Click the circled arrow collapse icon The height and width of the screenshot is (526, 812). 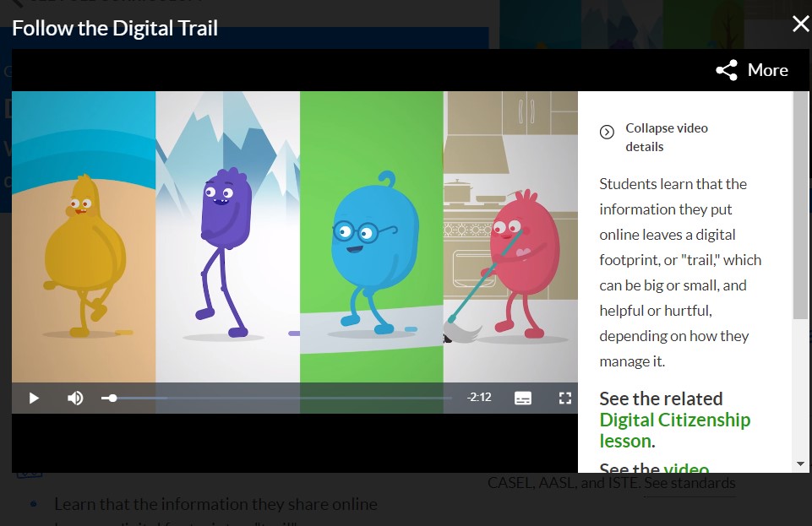pos(607,132)
